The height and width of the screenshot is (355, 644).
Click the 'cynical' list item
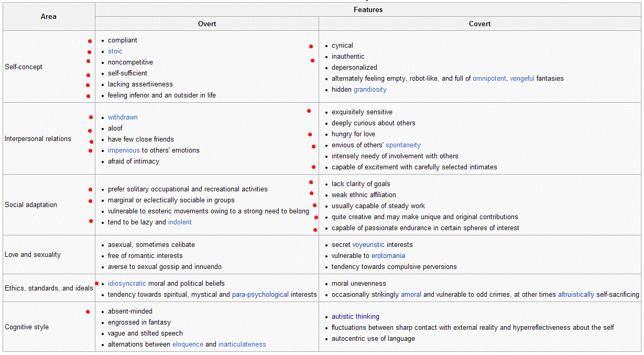pos(342,46)
